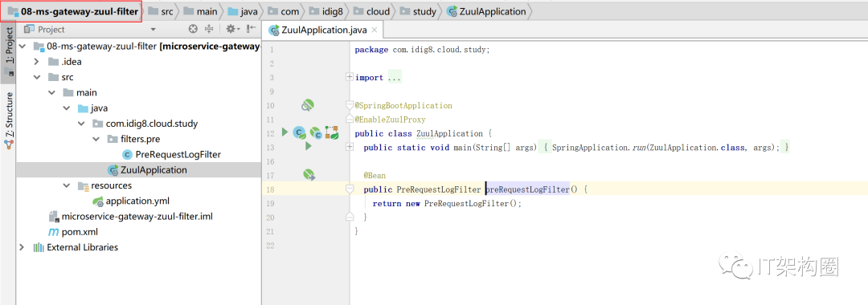Collapse the com.idig8.cloud.study package
Image resolution: width=868 pixels, height=305 pixels.
point(80,124)
